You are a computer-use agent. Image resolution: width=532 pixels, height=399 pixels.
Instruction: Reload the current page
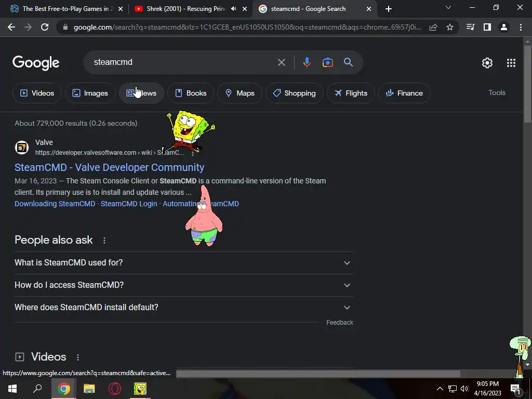pyautogui.click(x=45, y=27)
